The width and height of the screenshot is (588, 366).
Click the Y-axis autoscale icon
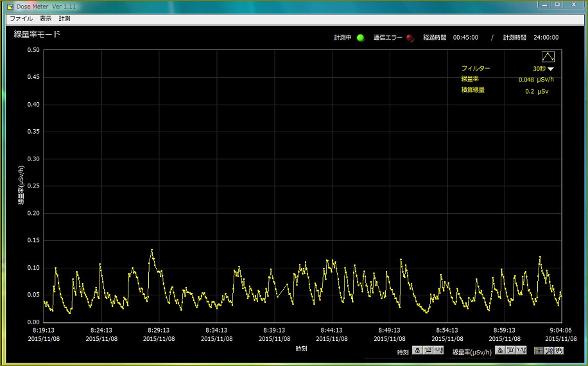510,351
